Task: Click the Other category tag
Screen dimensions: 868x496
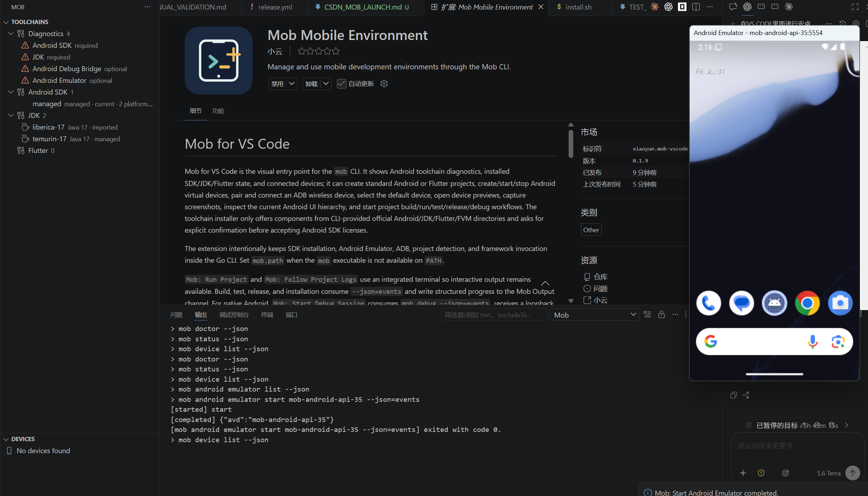Action: coord(591,230)
